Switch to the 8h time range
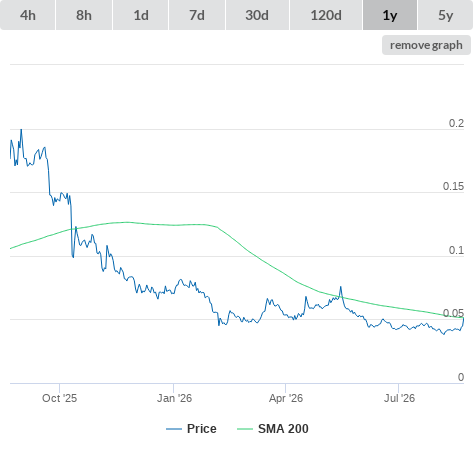 (x=84, y=15)
